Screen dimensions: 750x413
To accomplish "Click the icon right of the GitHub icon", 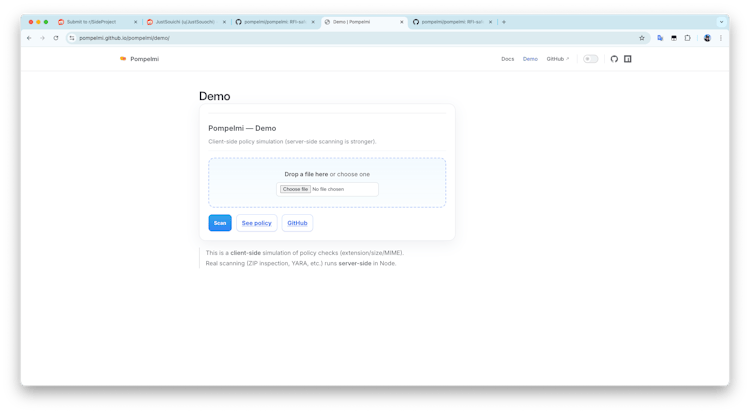I will pyautogui.click(x=628, y=59).
